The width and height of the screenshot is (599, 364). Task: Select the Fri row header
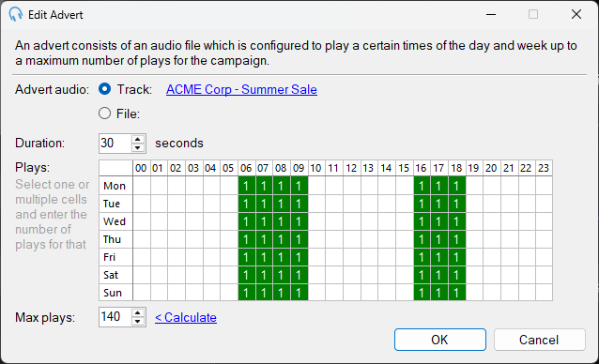tap(115, 257)
